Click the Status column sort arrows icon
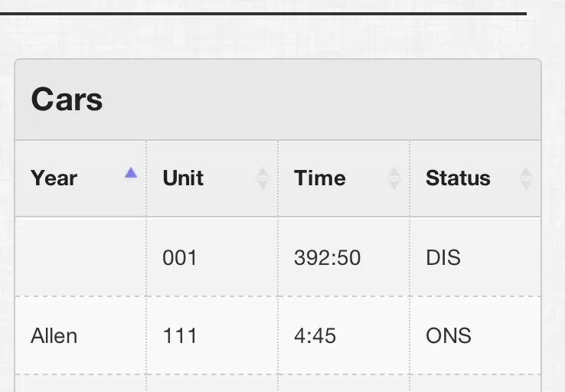565x392 pixels. (525, 178)
